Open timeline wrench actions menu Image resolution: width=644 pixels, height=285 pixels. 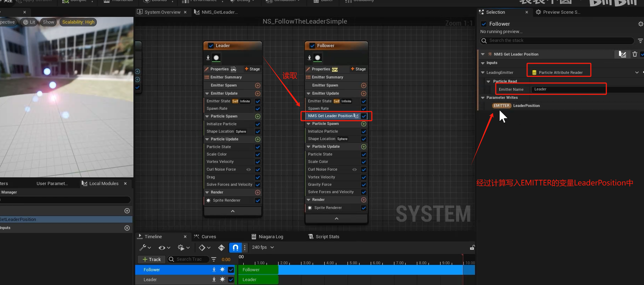coord(145,248)
